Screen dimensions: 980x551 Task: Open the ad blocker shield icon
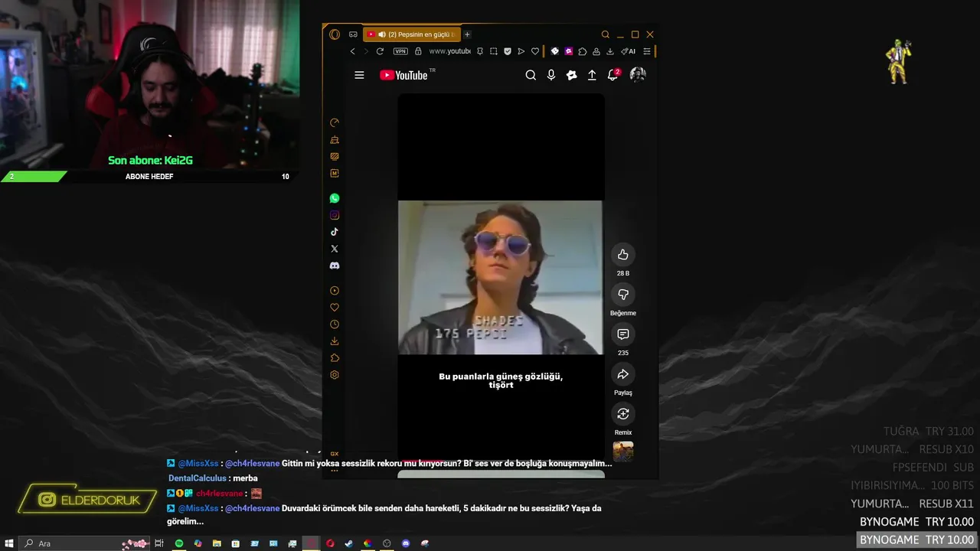click(507, 51)
